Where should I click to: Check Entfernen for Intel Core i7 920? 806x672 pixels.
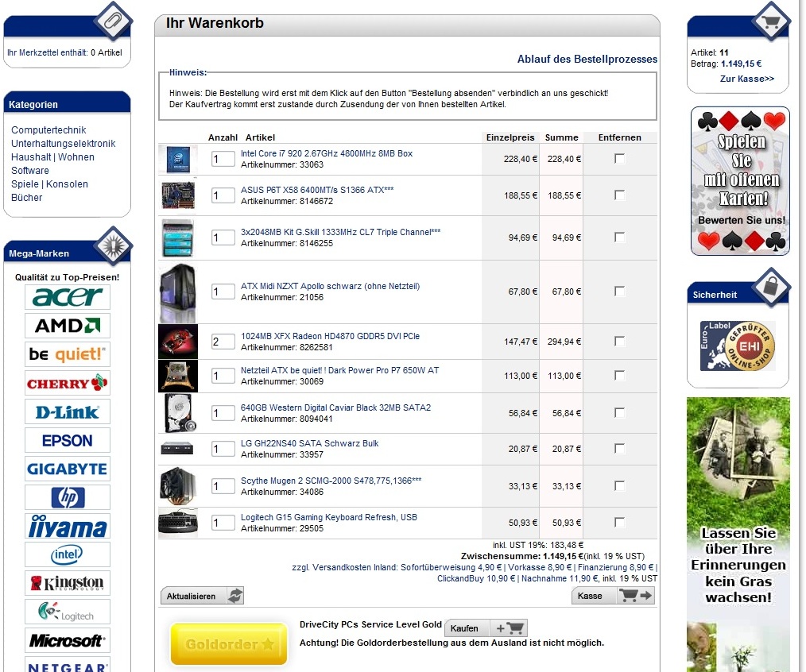click(619, 159)
